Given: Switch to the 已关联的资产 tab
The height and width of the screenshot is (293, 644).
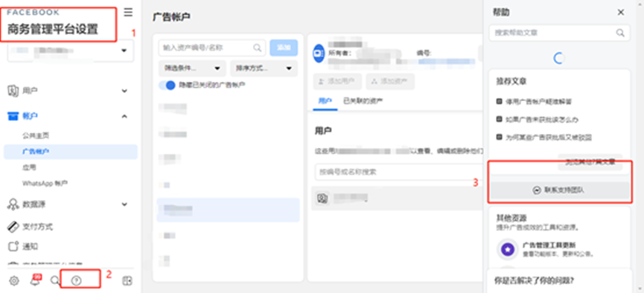Looking at the screenshot, I should (x=363, y=100).
